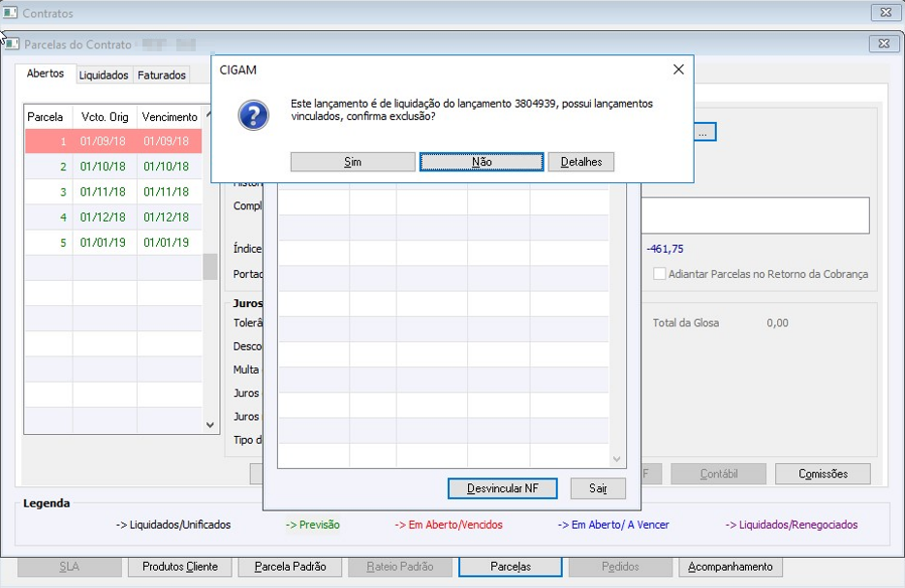Viewport: 905px width, 588px height.
Task: Click the Liquidados/Unificados legend entry
Action: pyautogui.click(x=173, y=525)
